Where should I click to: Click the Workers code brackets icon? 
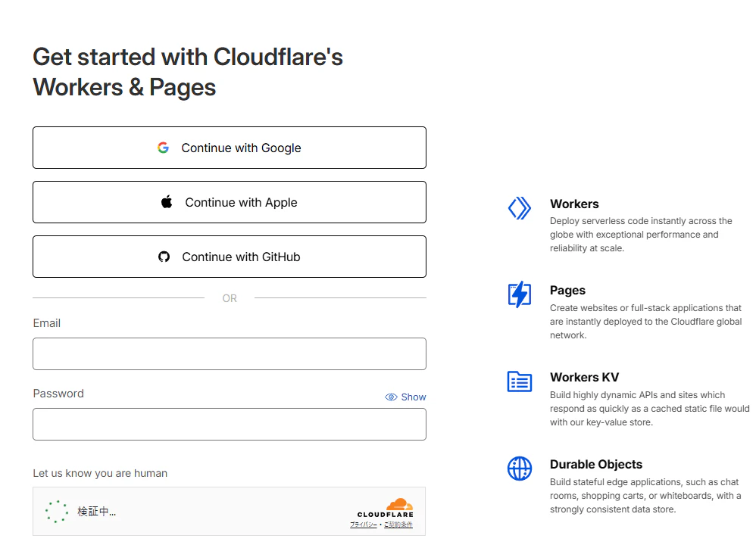[520, 208]
